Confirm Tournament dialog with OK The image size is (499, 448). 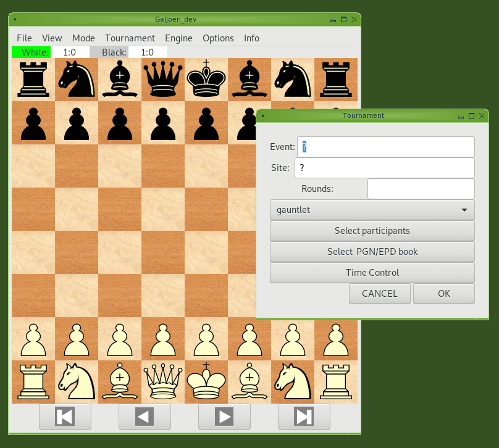[443, 294]
